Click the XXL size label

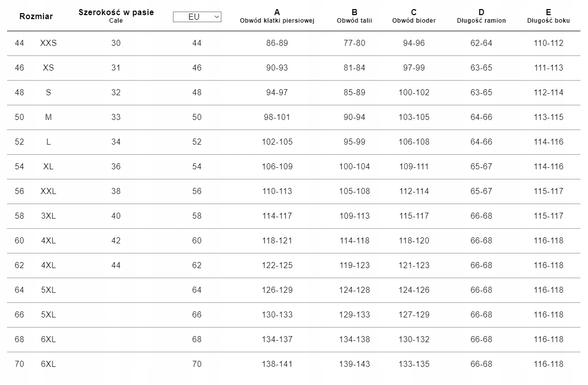click(x=48, y=191)
